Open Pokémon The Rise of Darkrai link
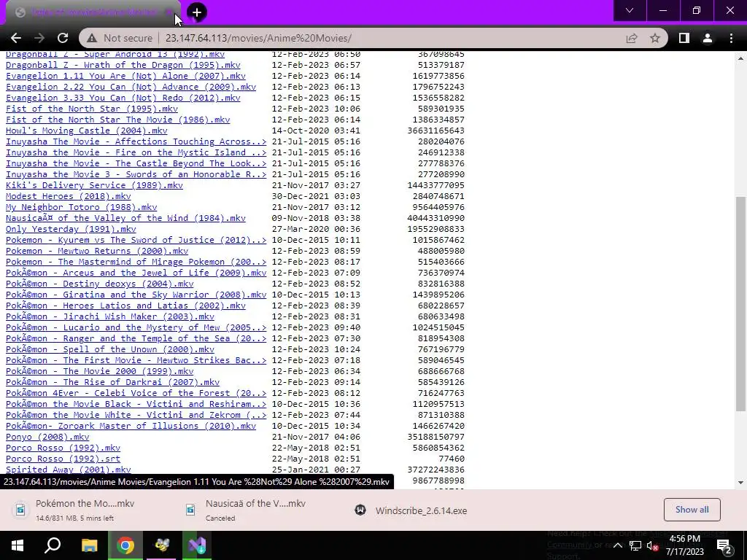The height and width of the screenshot is (560, 747). coord(112,383)
